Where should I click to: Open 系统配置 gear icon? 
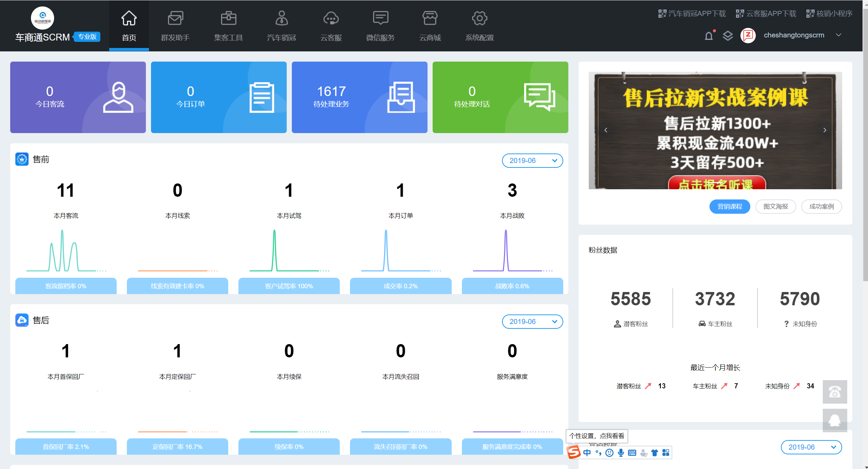pos(479,18)
